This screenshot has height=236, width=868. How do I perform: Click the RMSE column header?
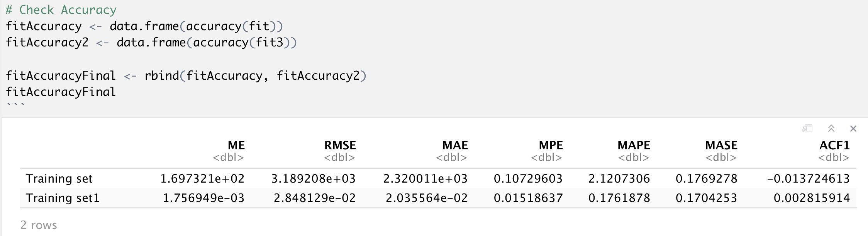coord(340,145)
